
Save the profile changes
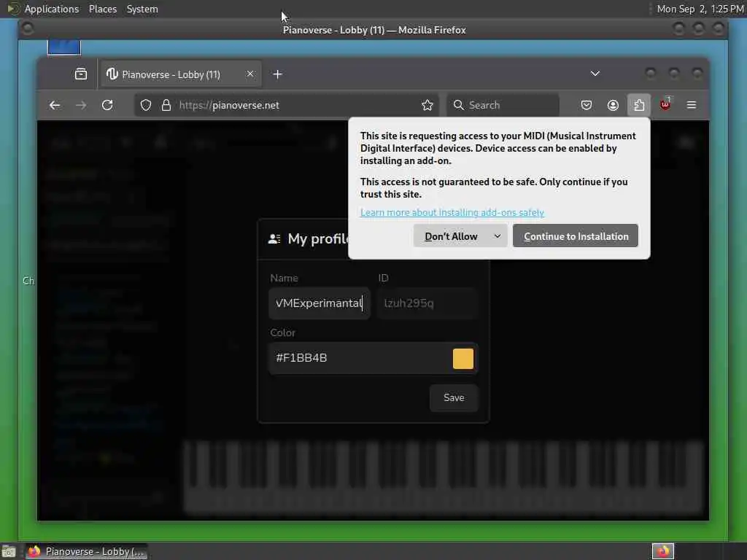[x=454, y=397]
